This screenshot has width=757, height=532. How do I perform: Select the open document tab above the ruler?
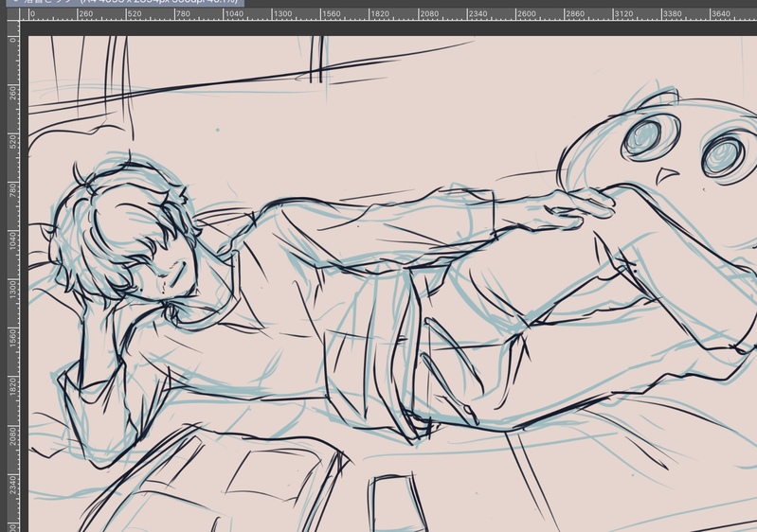pos(125,3)
